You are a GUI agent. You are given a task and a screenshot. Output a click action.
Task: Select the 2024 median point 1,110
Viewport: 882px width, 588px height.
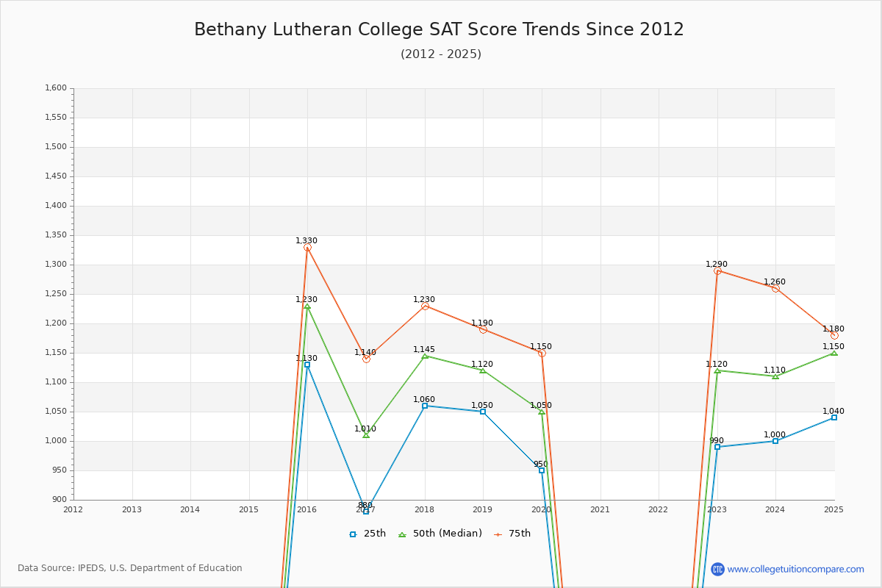tap(775, 376)
